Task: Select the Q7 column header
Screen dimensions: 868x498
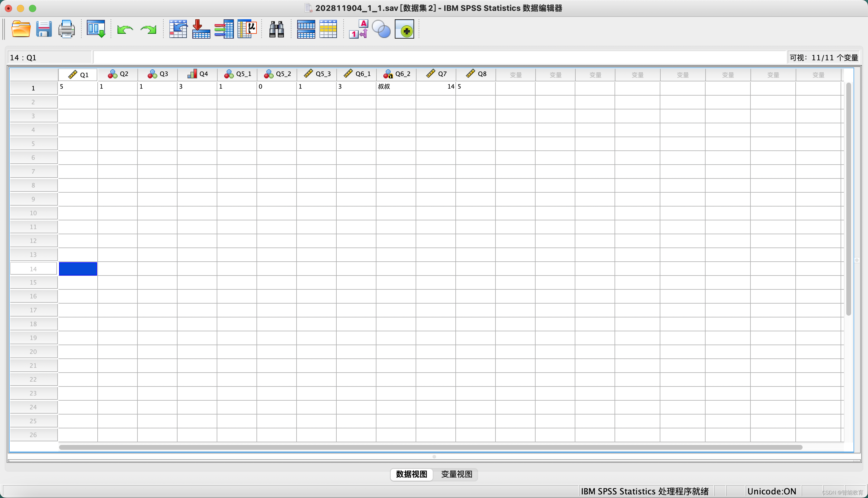Action: [436, 74]
